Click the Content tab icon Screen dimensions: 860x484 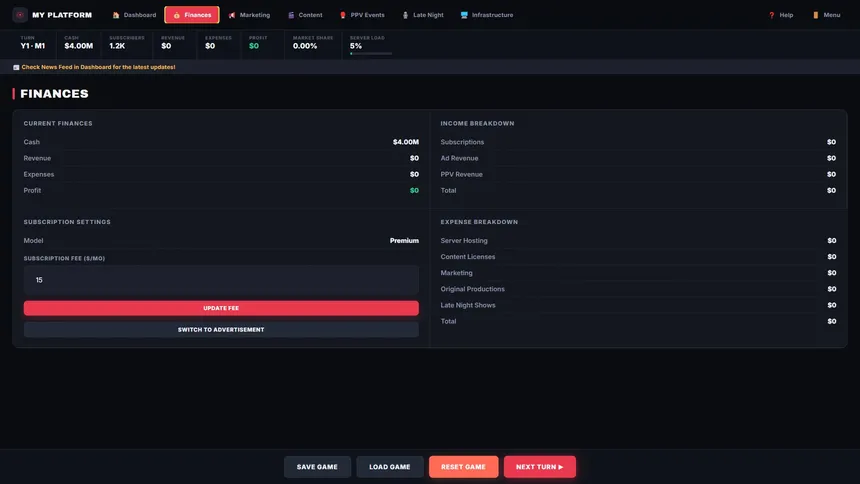tap(291, 15)
